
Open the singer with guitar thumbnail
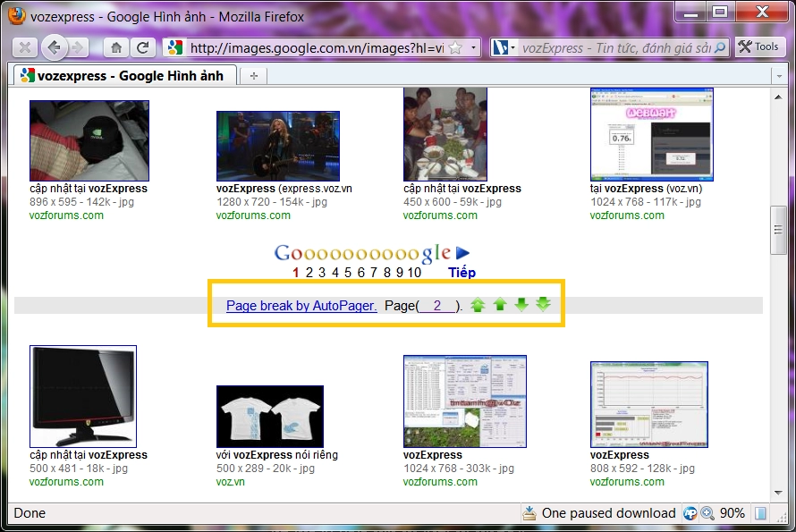(278, 147)
